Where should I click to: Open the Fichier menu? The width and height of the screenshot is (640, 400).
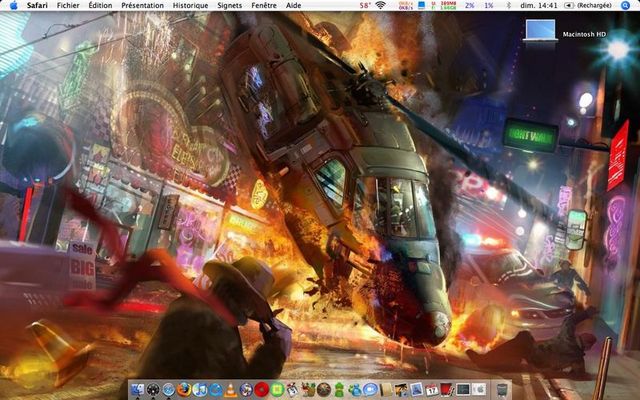coord(68,5)
